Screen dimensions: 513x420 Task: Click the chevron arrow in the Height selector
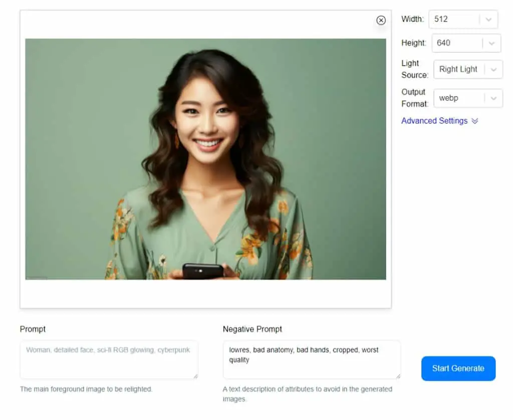coord(491,43)
